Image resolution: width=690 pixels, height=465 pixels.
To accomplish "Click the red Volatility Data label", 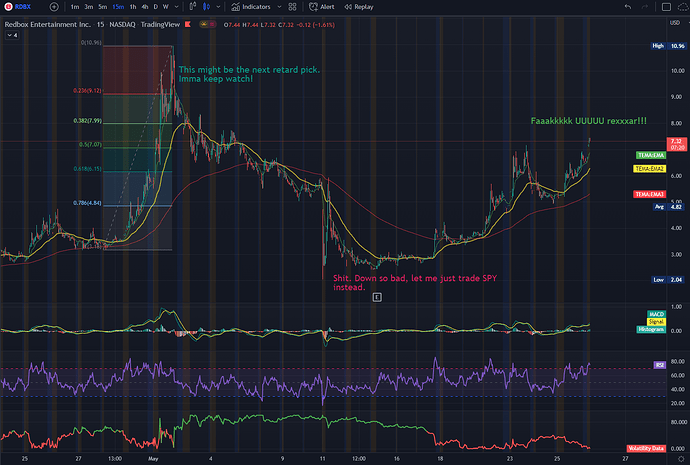I will click(x=646, y=448).
